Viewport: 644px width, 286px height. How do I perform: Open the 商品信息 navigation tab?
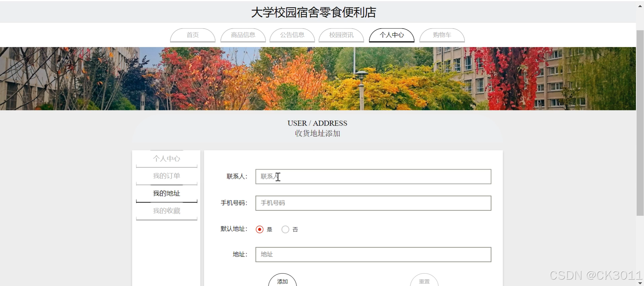point(243,35)
